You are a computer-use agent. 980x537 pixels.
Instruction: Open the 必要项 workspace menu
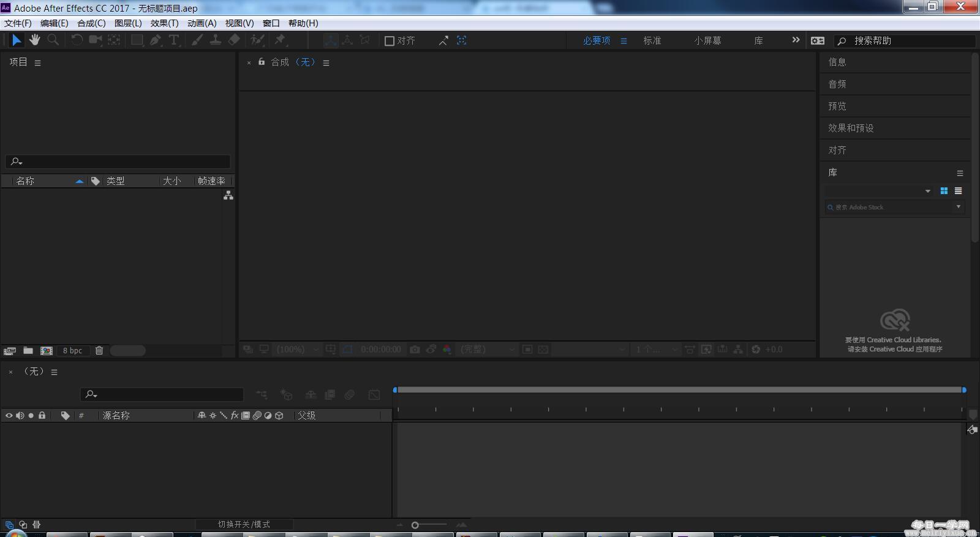point(624,41)
